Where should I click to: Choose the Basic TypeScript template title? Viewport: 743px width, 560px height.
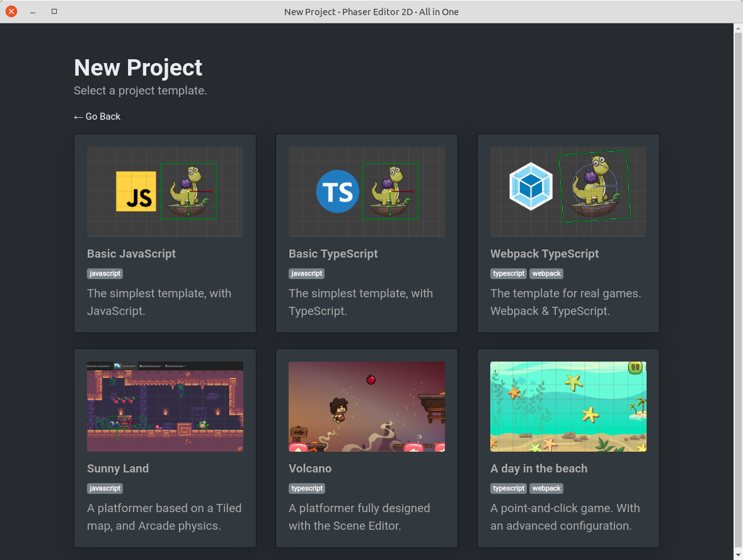tap(333, 254)
